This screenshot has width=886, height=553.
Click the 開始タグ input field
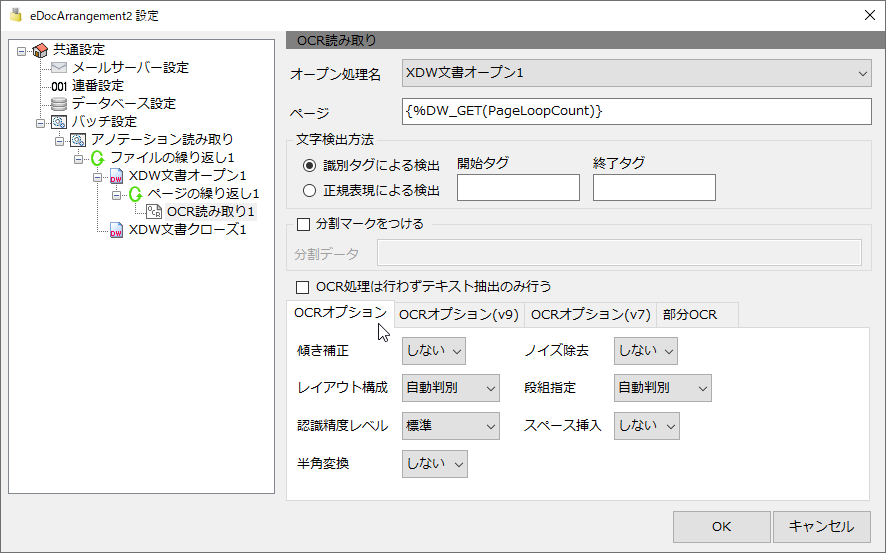[518, 188]
